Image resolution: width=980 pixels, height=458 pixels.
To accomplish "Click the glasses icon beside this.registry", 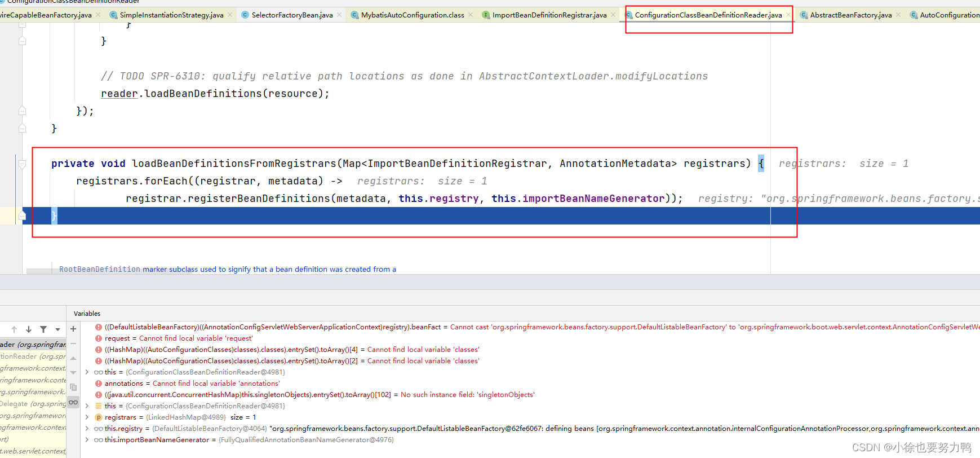I will click(99, 429).
